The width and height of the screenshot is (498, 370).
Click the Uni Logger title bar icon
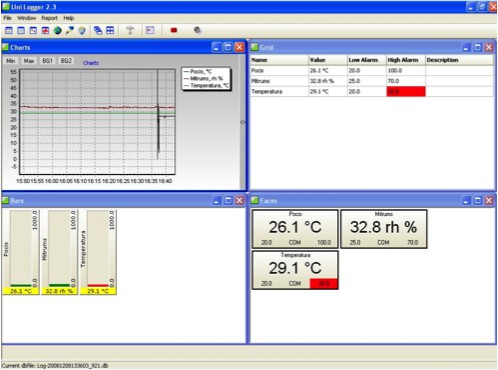click(6, 6)
